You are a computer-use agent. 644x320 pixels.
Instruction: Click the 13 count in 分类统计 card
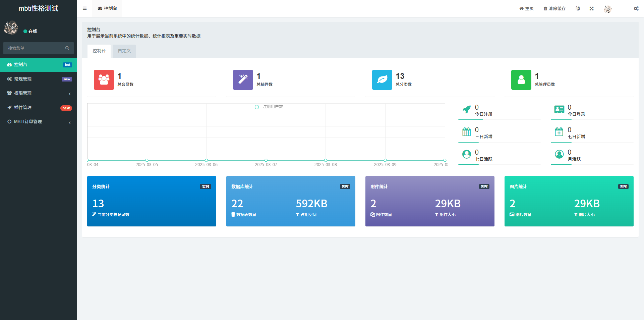coord(98,204)
